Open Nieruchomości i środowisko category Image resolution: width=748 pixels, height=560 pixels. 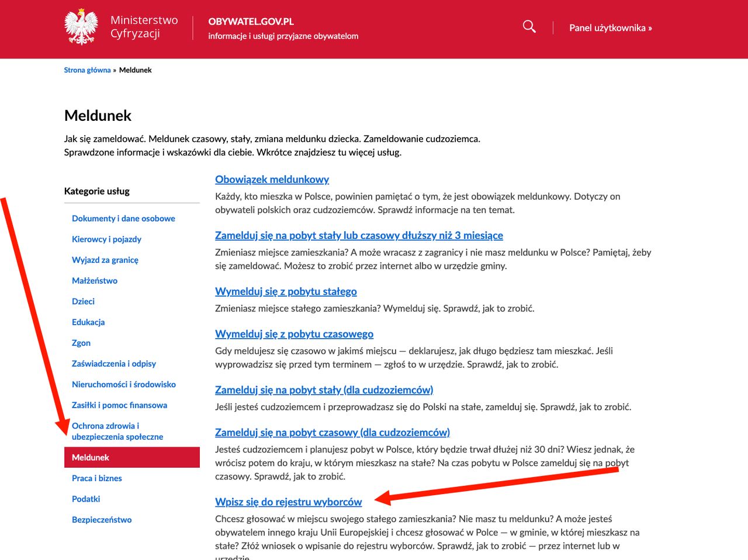pos(124,384)
